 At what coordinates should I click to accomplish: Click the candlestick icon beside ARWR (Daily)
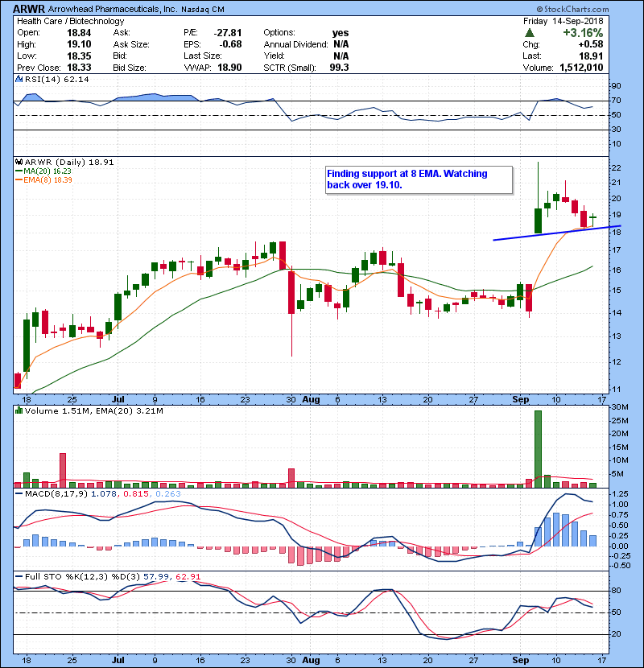pos(19,162)
